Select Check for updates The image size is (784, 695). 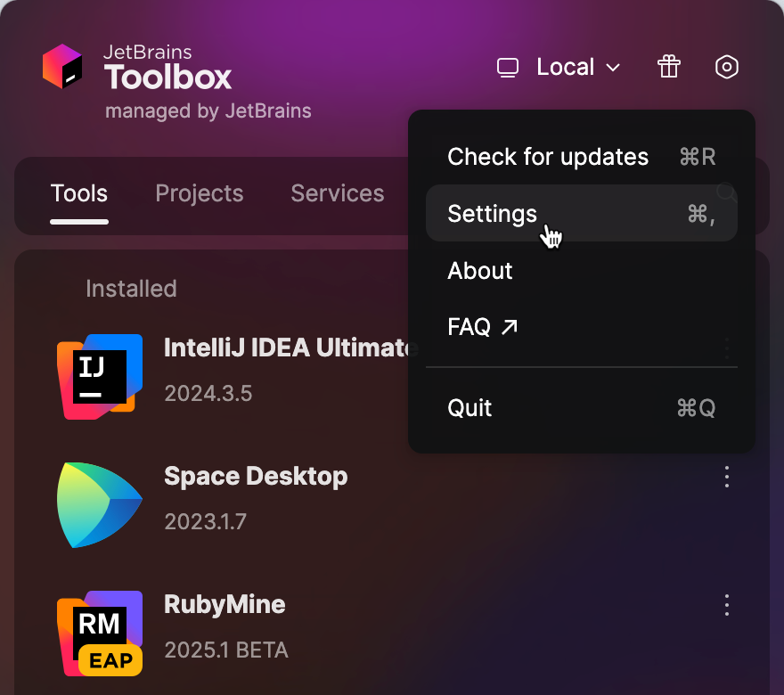pyautogui.click(x=548, y=157)
